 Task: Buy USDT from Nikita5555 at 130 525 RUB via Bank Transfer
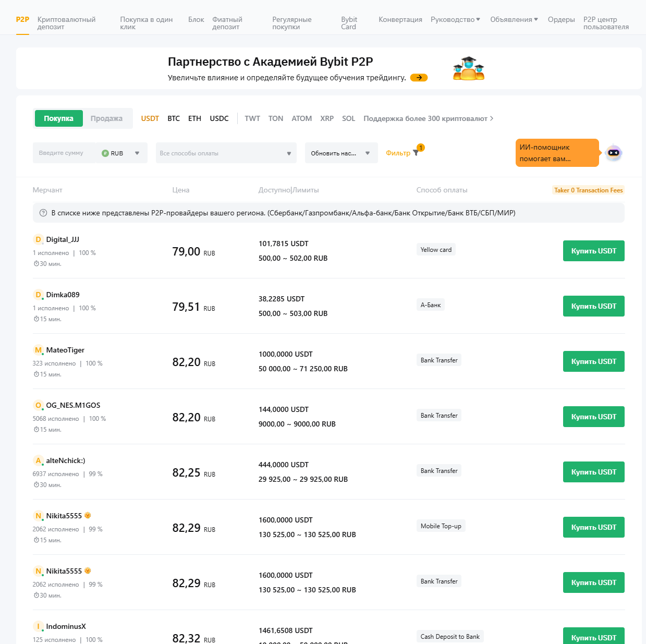click(593, 582)
